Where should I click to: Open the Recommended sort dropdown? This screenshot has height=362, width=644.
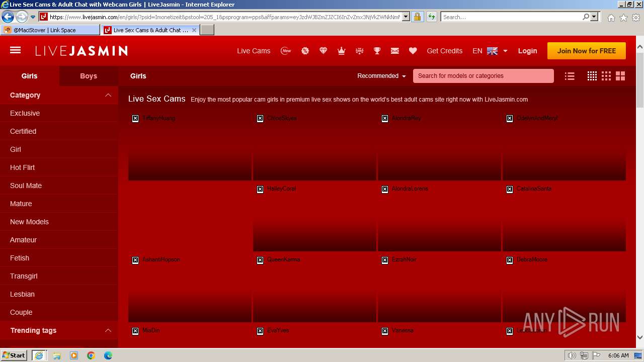point(381,76)
